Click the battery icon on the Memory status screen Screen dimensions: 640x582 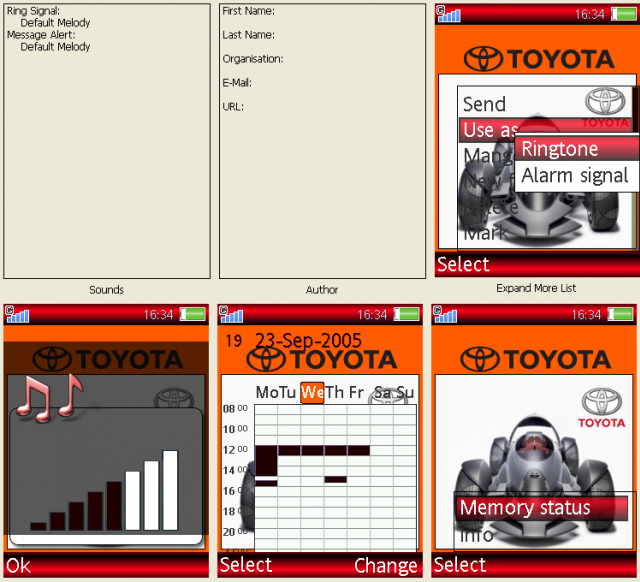pos(620,314)
